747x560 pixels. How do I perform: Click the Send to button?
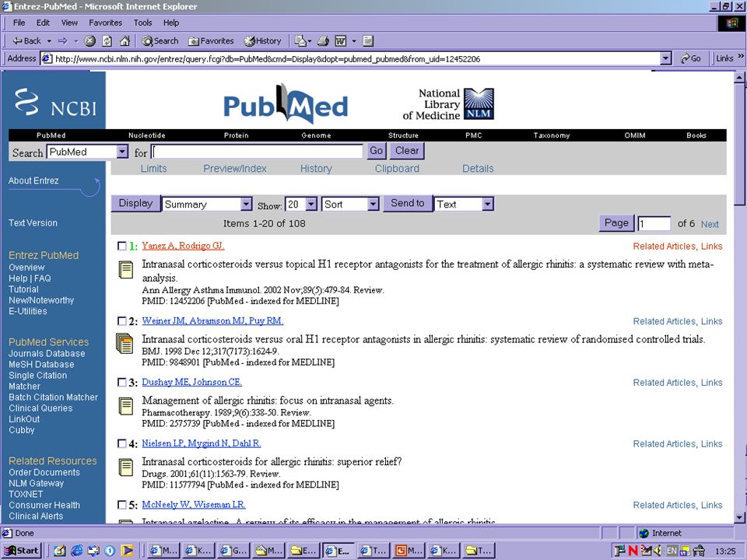[x=407, y=203]
